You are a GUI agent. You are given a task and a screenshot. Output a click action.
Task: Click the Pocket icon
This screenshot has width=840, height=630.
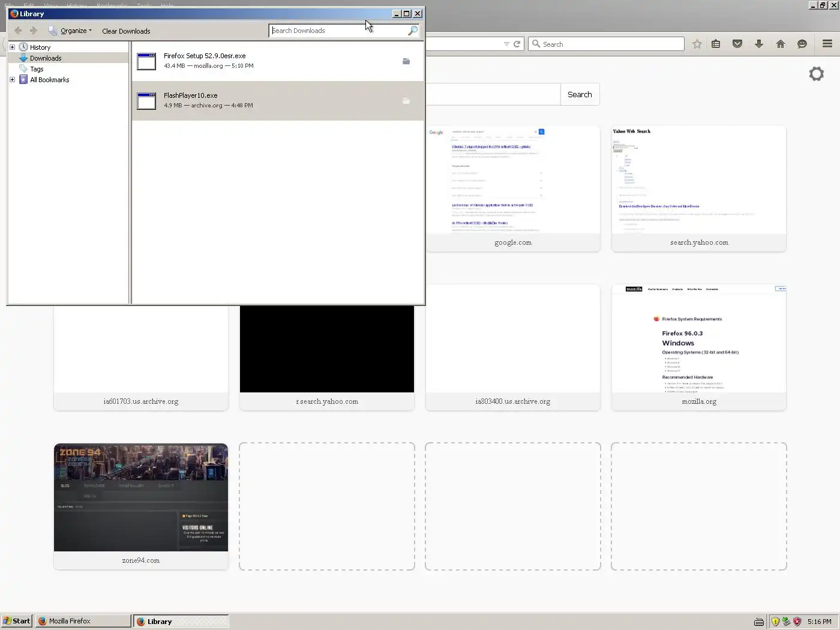click(737, 44)
